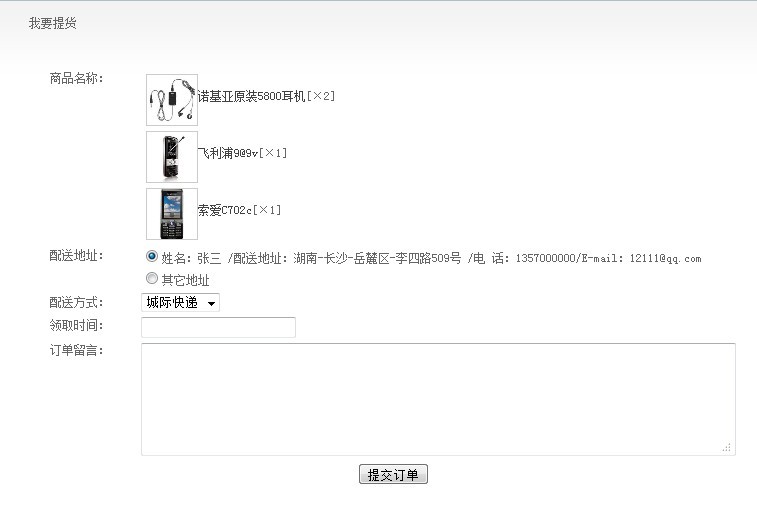This screenshot has height=517, width=757.
Task: Click the 索爱C702c product name
Action: coord(225,210)
